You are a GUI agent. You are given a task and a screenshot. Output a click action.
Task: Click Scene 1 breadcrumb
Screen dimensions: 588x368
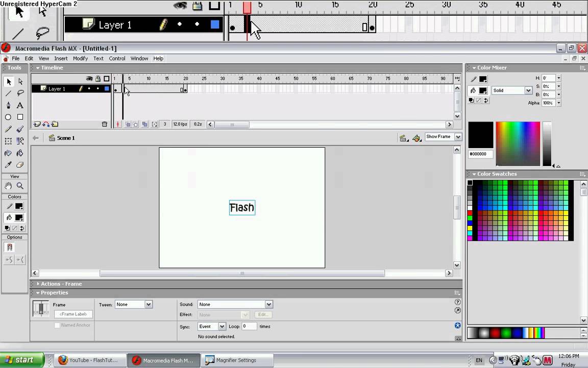pyautogui.click(x=66, y=138)
